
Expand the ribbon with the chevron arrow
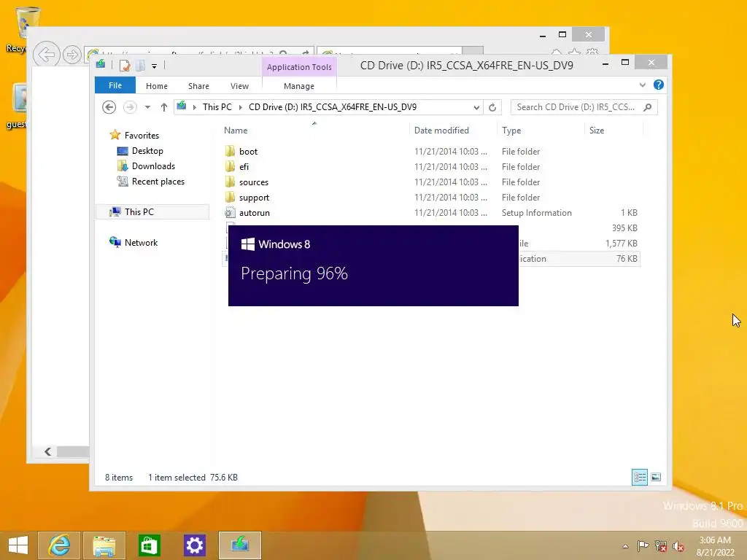tap(643, 85)
